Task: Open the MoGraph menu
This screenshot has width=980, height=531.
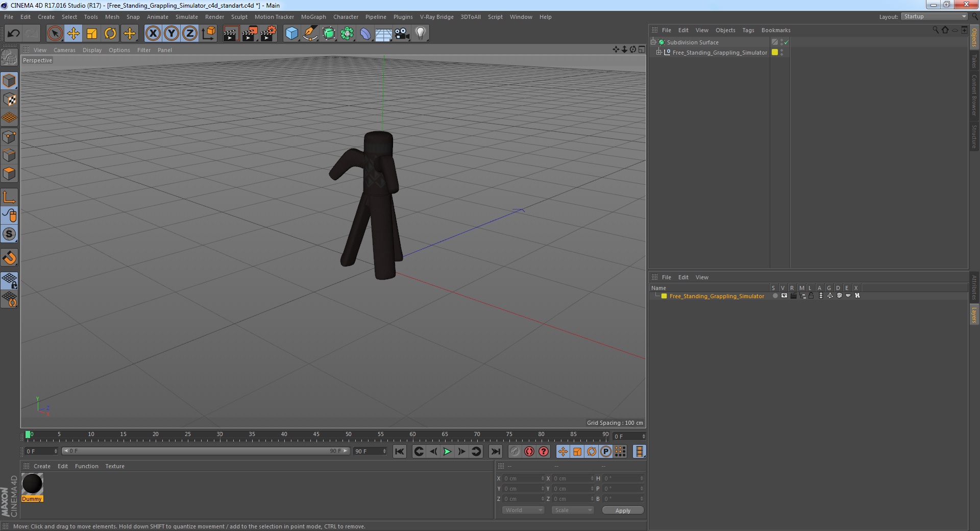Action: 313,17
